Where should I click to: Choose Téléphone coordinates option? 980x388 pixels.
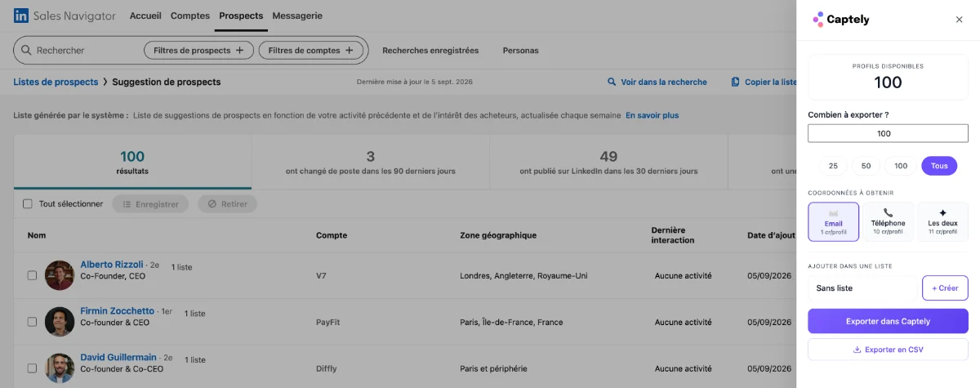pos(888,221)
